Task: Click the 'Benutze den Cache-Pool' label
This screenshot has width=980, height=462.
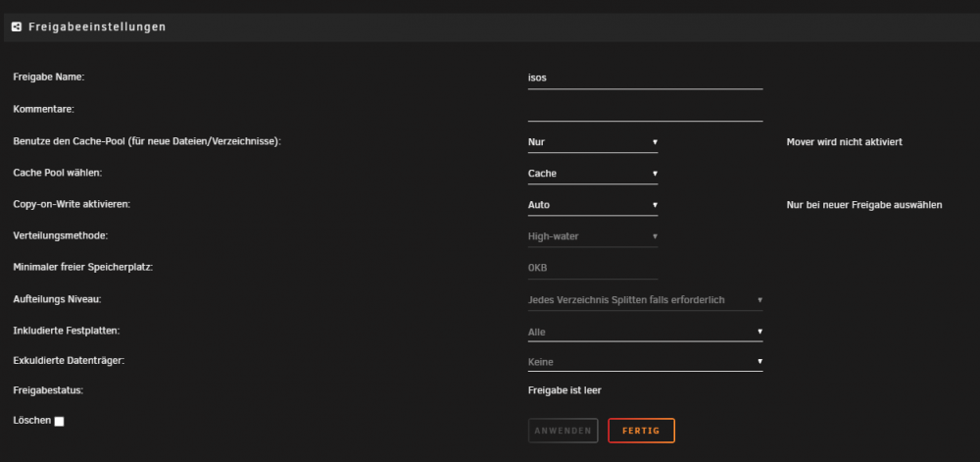Action: pyautogui.click(x=148, y=141)
